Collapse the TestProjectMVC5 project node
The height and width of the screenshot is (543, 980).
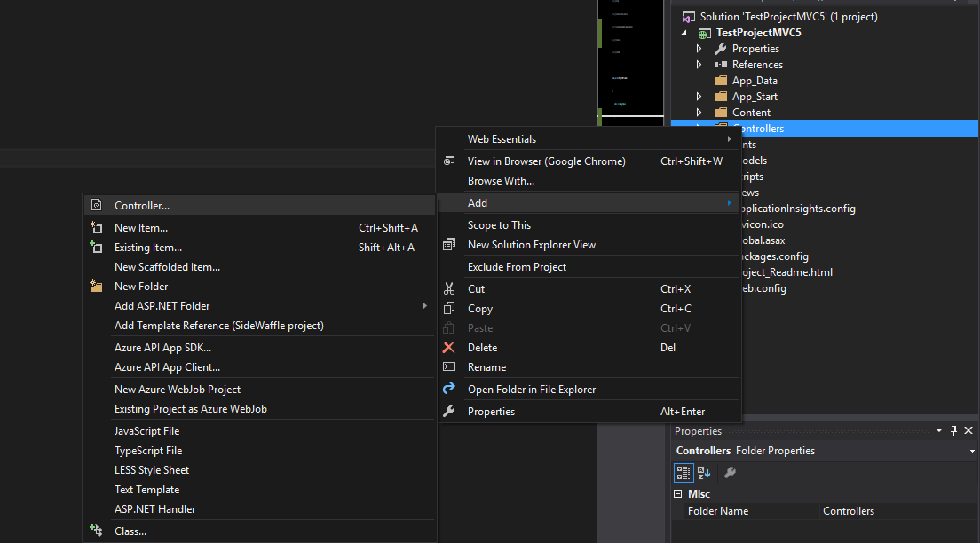[684, 33]
